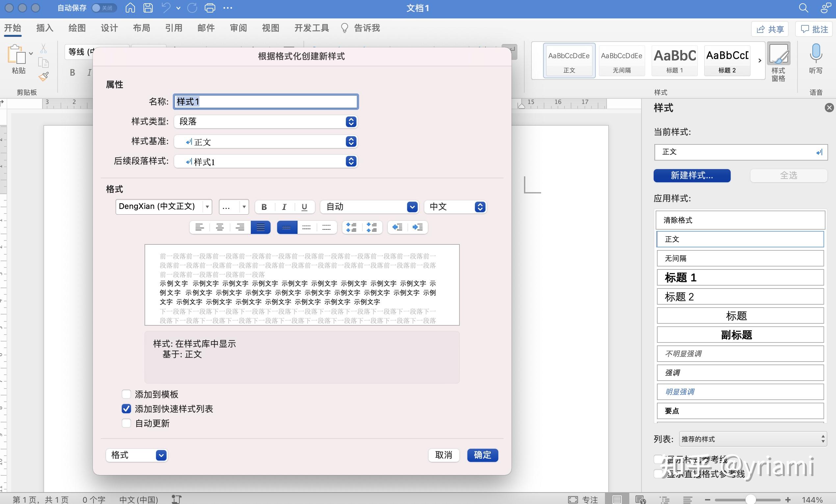Image resolution: width=836 pixels, height=504 pixels.
Task: Click the increase indent icon
Action: coord(418,227)
